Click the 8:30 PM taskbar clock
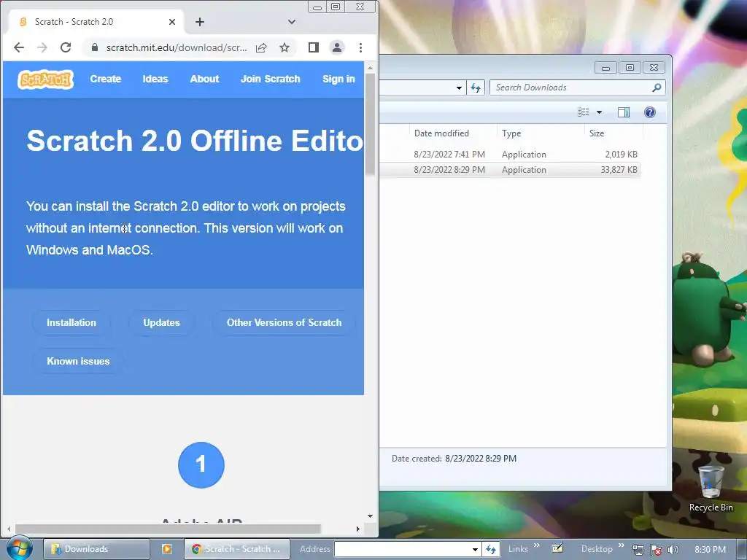747x560 pixels. click(710, 550)
